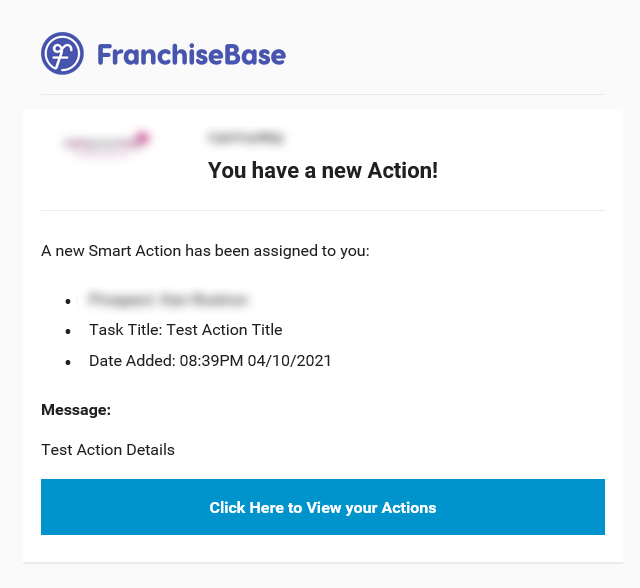Click the FranchiseBase wordmark text
This screenshot has width=640, height=588.
pyautogui.click(x=191, y=54)
